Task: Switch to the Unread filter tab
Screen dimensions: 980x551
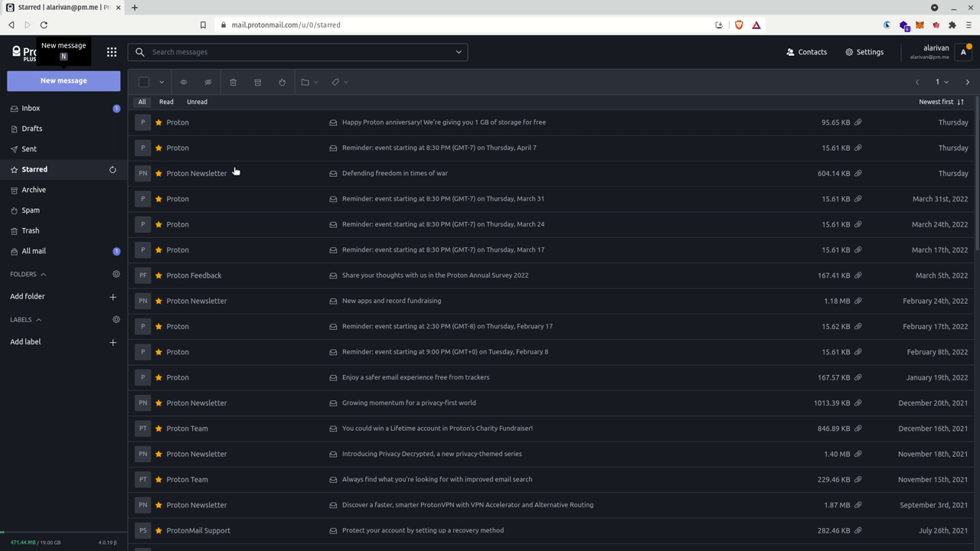Action: pyautogui.click(x=197, y=101)
